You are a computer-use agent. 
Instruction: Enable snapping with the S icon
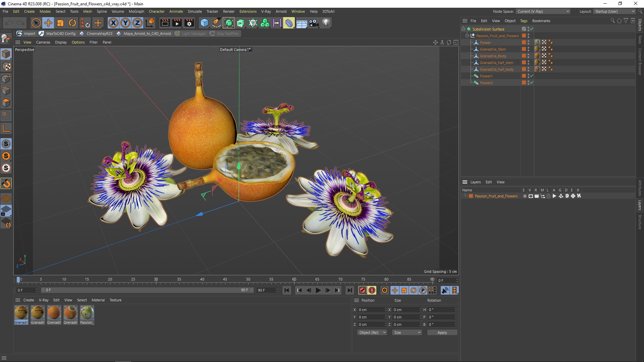(x=6, y=144)
